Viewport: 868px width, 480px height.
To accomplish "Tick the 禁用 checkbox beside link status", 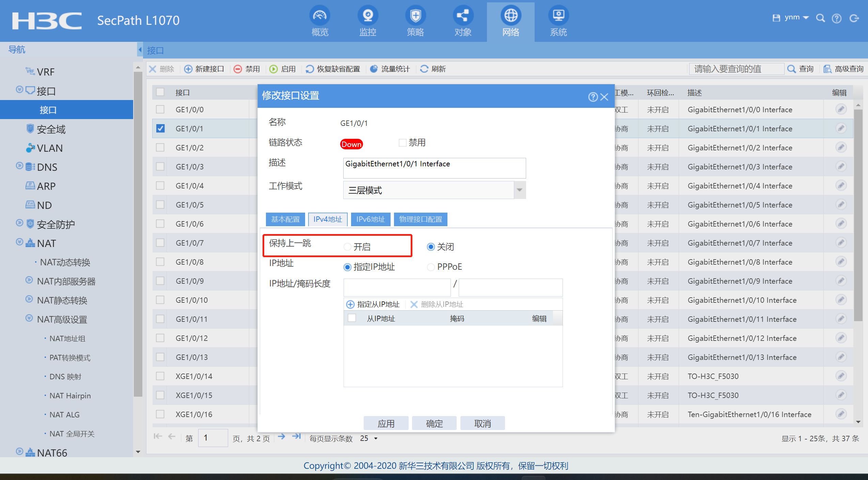I will (x=402, y=143).
